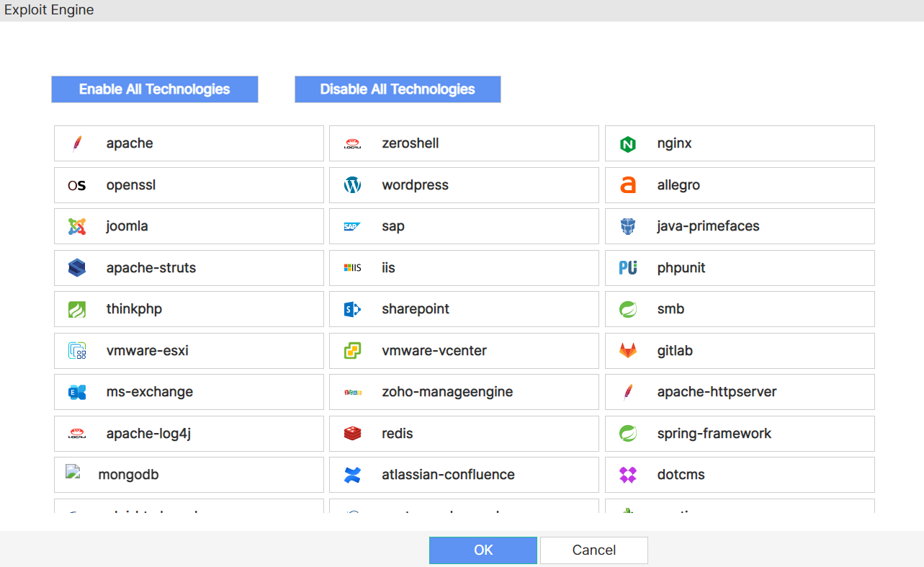Viewport: 924px width, 567px height.
Task: Confirm with the OK button
Action: coord(483,550)
